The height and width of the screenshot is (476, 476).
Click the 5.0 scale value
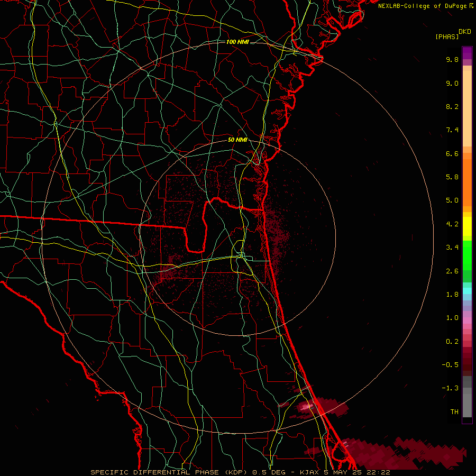click(452, 200)
